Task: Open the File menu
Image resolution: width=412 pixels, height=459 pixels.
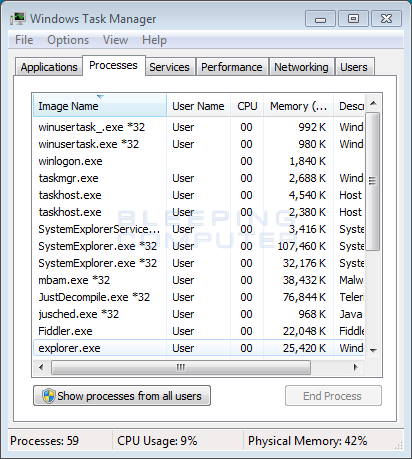Action: (24, 40)
